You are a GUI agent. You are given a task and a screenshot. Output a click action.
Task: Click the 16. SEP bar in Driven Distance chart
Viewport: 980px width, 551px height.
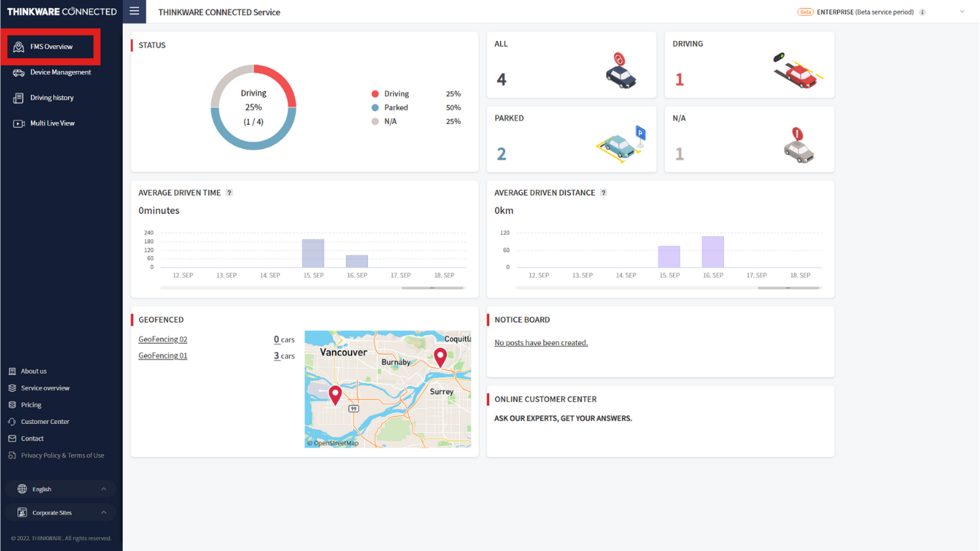(712, 252)
